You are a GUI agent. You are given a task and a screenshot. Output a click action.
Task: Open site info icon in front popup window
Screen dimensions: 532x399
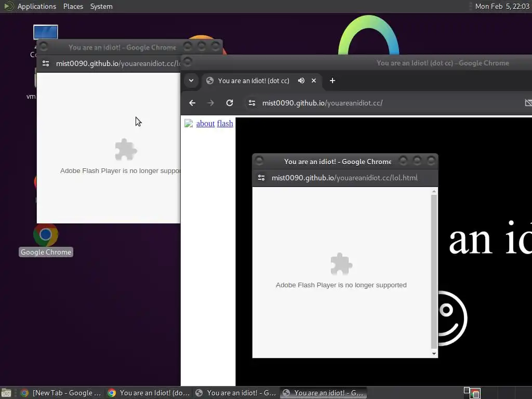coord(261,178)
